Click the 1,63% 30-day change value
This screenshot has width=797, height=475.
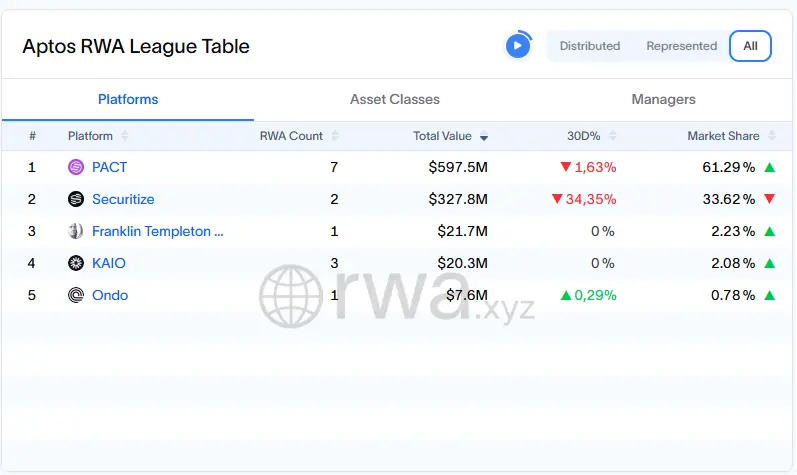point(595,167)
